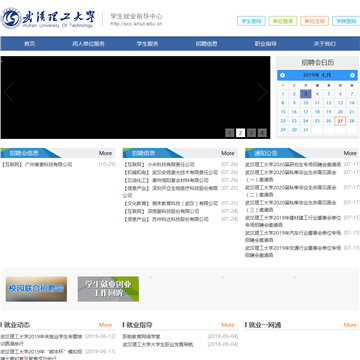Open news item dated 2019-06-11
The height and width of the screenshot is (360, 360).
(41, 355)
